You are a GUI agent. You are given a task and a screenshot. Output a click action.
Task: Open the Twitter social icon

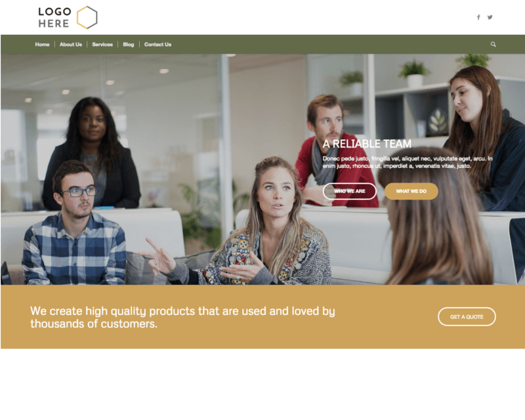coord(490,18)
